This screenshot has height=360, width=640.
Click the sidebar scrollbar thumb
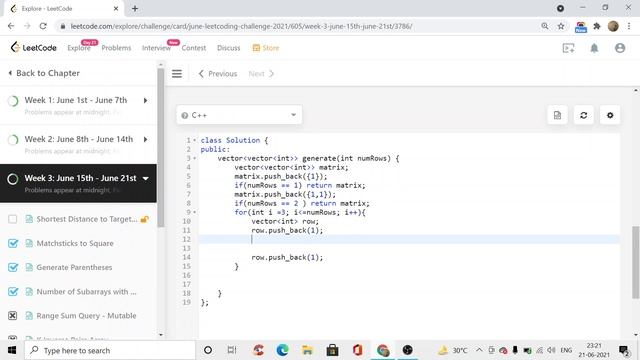coord(161,147)
